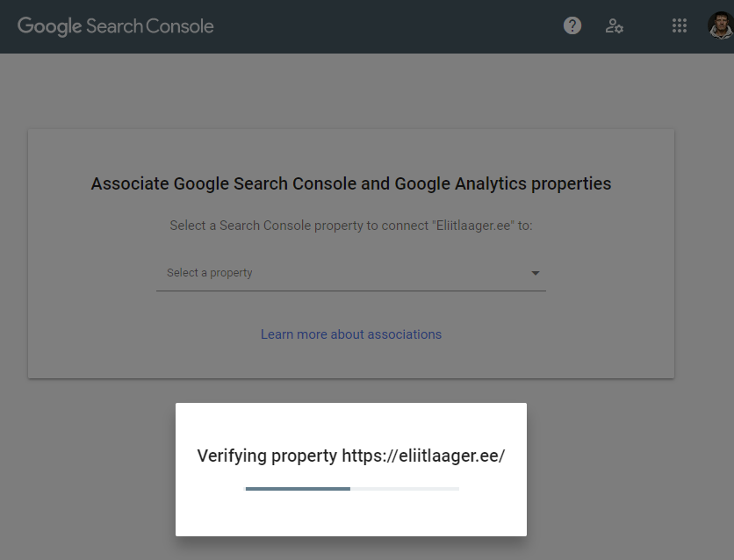Click the quoted Eliitlaager.ee property name
Image resolution: width=734 pixels, height=560 pixels.
tap(473, 226)
